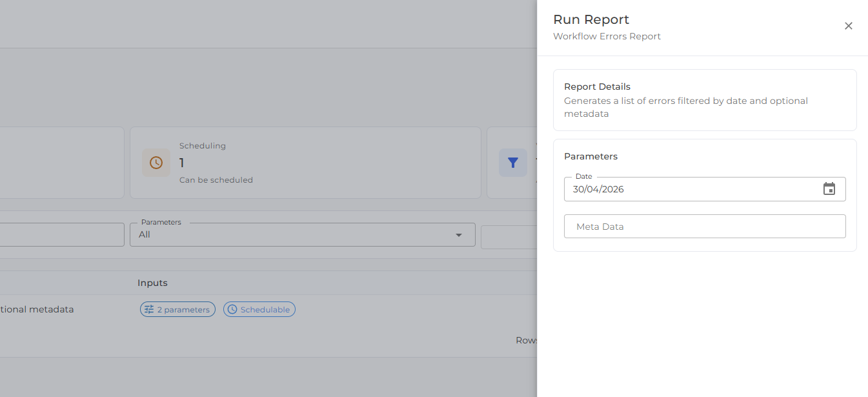Click the 2 parameters chip
Image resolution: width=868 pixels, height=397 pixels.
(x=177, y=310)
